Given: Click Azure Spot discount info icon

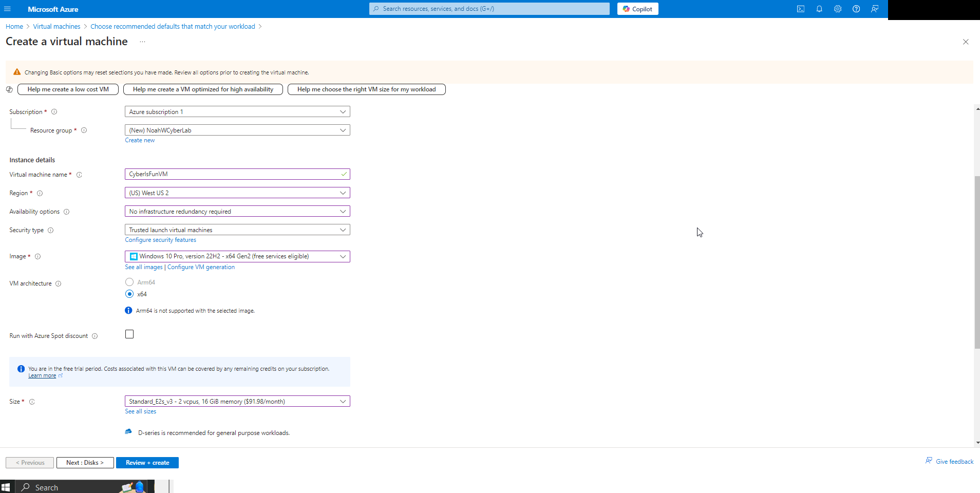Looking at the screenshot, I should pyautogui.click(x=95, y=336).
